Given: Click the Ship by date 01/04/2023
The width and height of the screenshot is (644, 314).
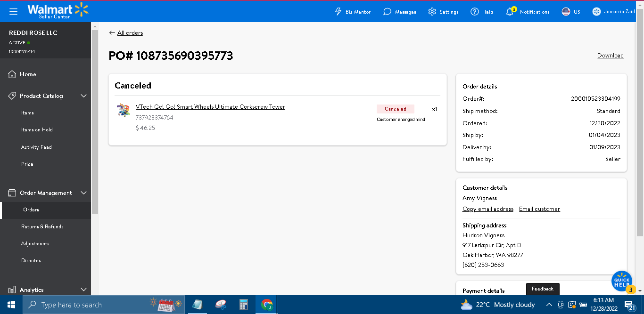Looking at the screenshot, I should click(605, 135).
